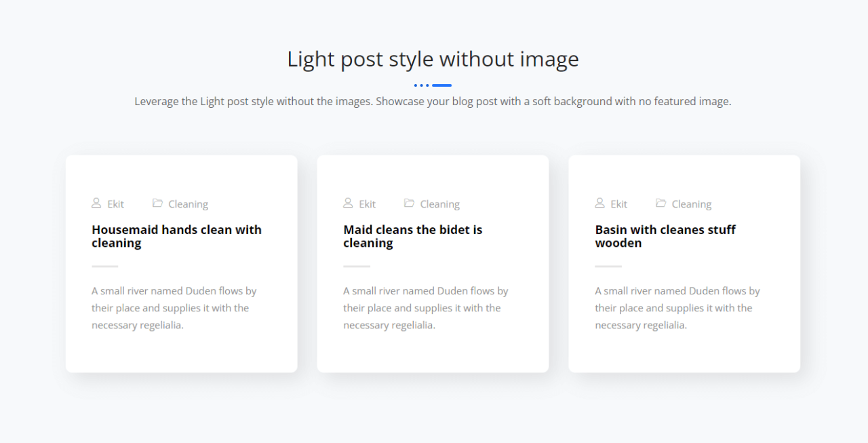Select the Cleaning category on the Maid cleans post
The image size is (868, 443).
click(x=439, y=204)
